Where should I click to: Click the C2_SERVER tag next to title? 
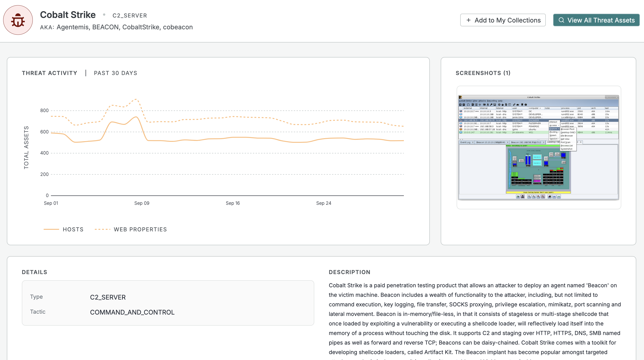click(x=129, y=15)
